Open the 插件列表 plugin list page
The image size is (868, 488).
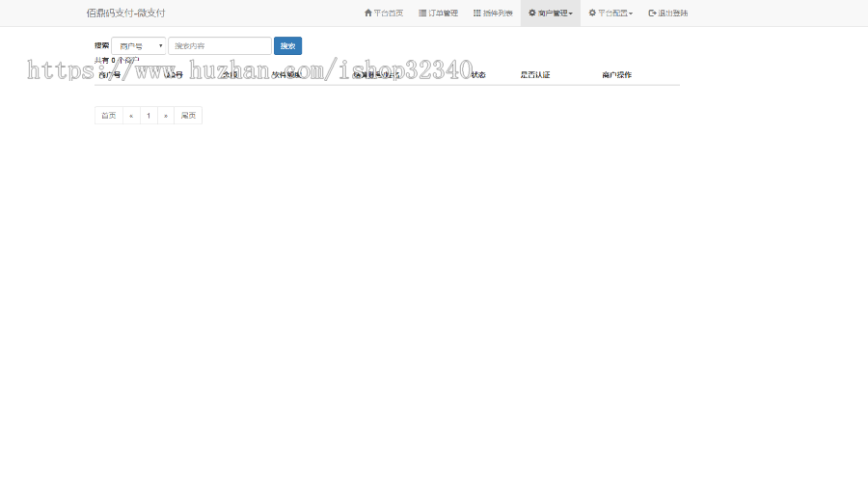click(x=493, y=13)
